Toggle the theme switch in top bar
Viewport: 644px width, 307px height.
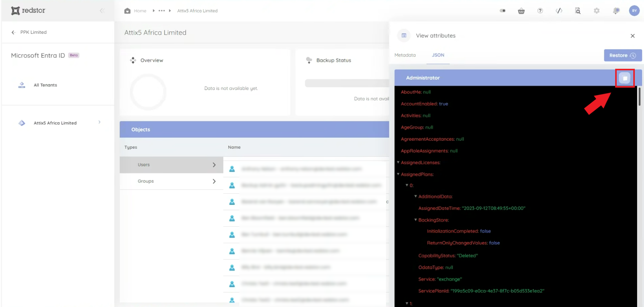503,11
